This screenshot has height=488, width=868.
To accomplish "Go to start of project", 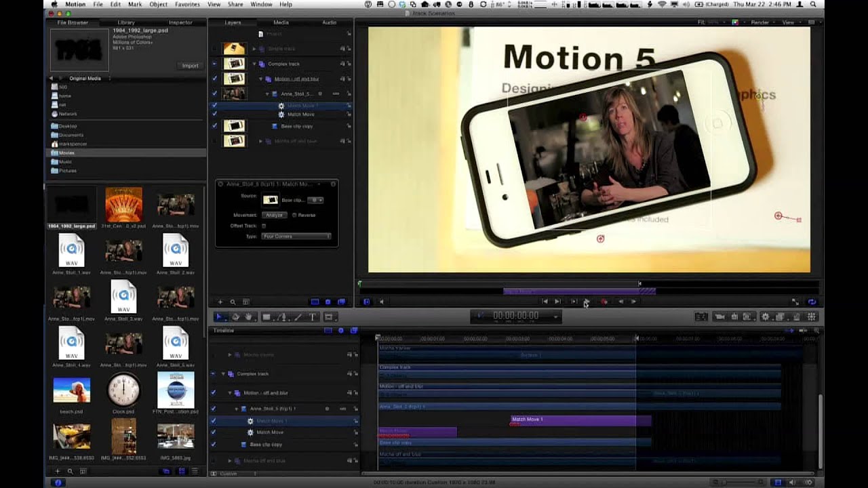I will tap(545, 302).
